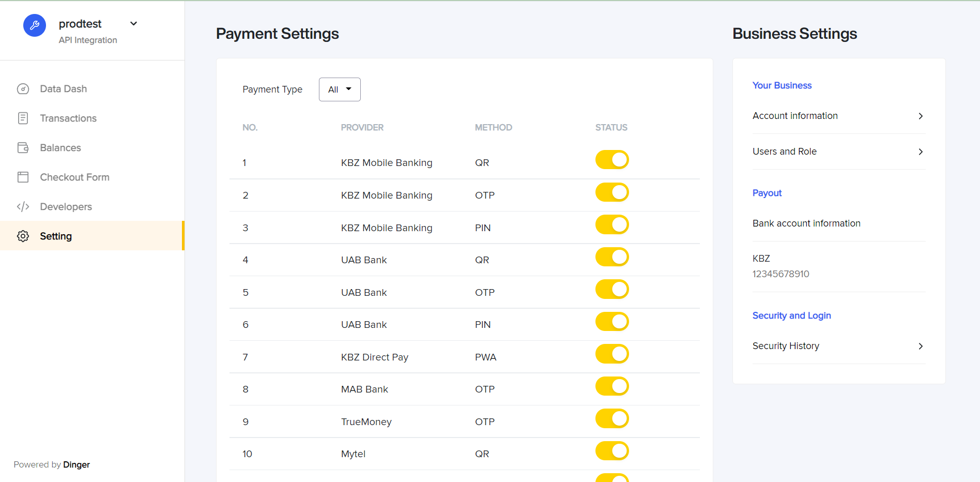Open the Payment Type All dropdown
The height and width of the screenshot is (482, 980).
tap(340, 89)
